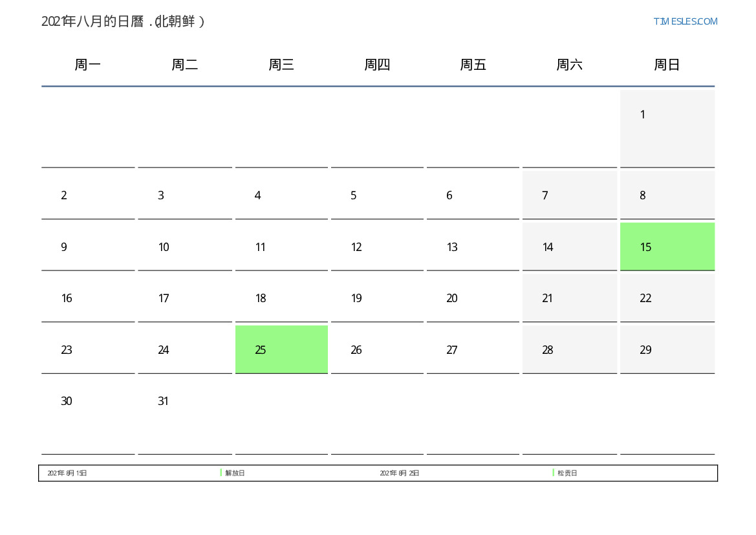Select day 19 in the calendar

[x=377, y=298]
